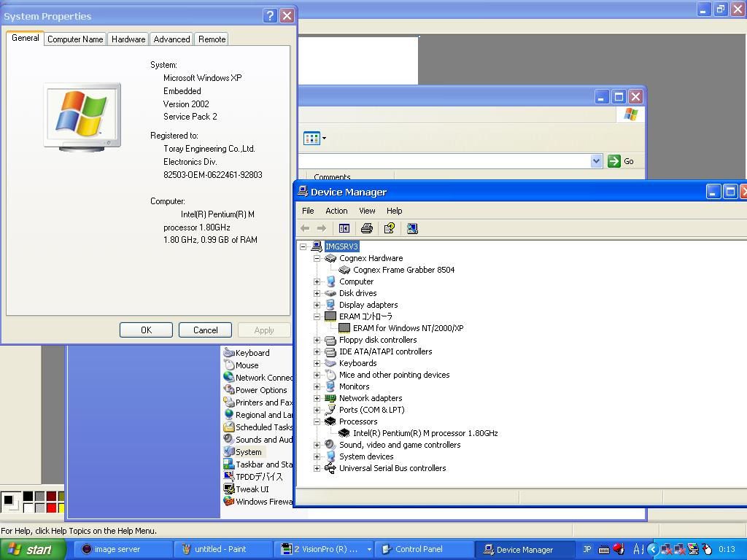
Task: Expand the Disk drives category
Action: 316,293
